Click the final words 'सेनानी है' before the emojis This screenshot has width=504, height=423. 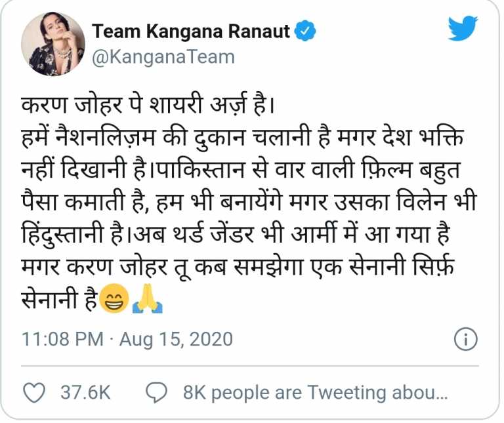59,298
